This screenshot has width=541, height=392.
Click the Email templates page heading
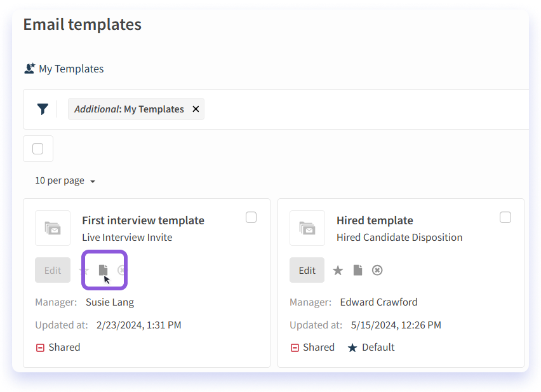[x=82, y=24]
